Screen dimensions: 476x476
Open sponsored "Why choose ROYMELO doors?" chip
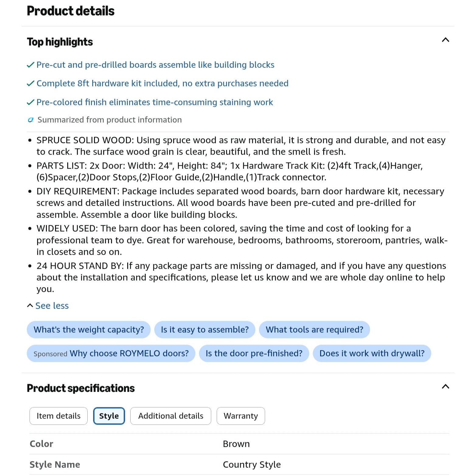(111, 353)
